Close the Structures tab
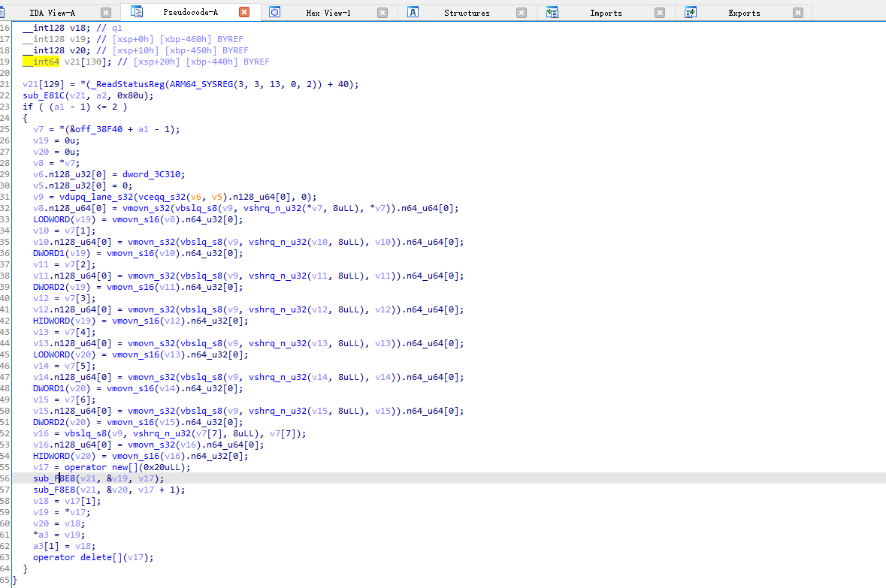The width and height of the screenshot is (886, 588). (522, 13)
